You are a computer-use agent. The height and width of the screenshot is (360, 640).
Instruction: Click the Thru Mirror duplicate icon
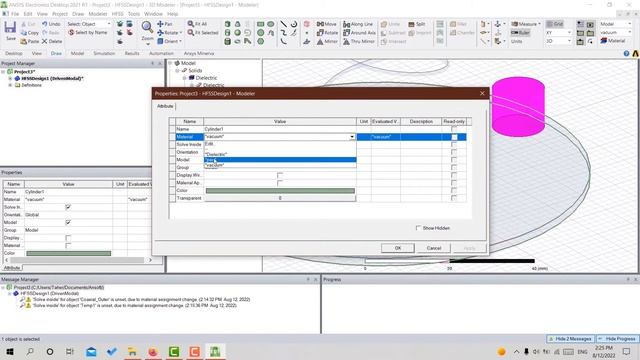[347, 41]
